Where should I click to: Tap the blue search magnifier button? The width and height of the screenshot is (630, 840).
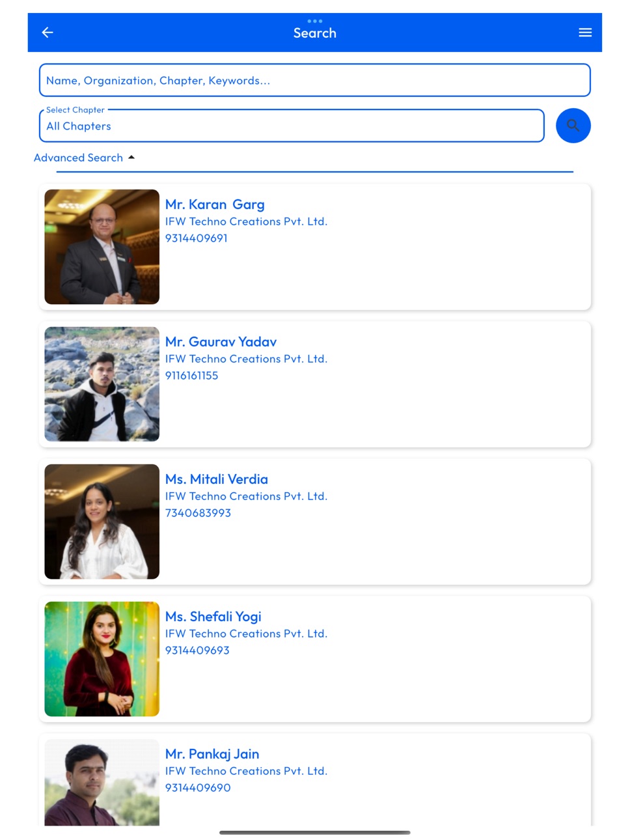click(573, 126)
